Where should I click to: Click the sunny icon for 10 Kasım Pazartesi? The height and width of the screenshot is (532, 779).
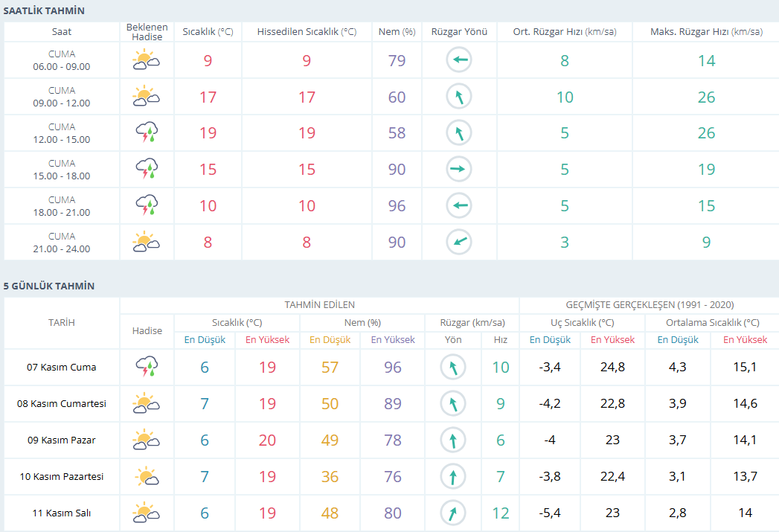147,476
